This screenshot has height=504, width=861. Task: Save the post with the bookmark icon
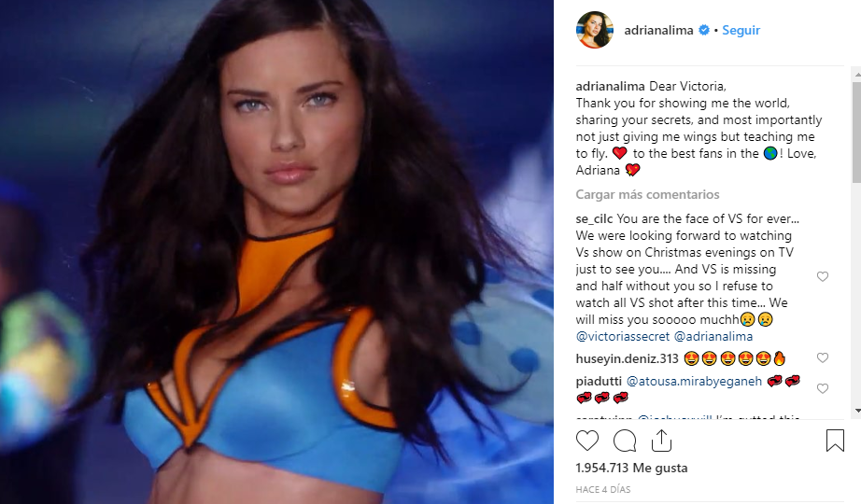click(835, 441)
